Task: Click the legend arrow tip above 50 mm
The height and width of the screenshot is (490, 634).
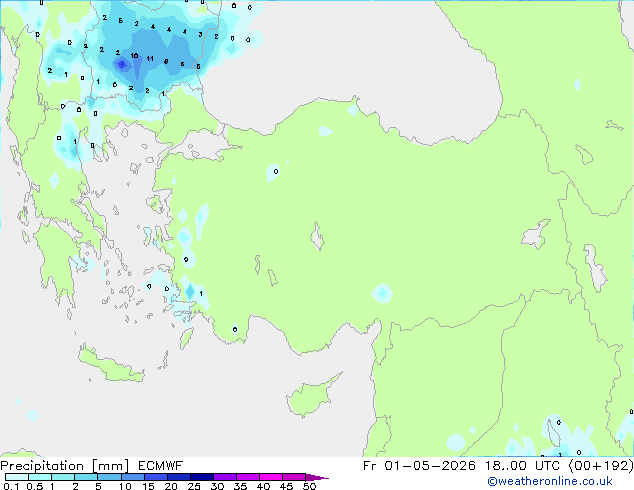Action: pyautogui.click(x=317, y=477)
